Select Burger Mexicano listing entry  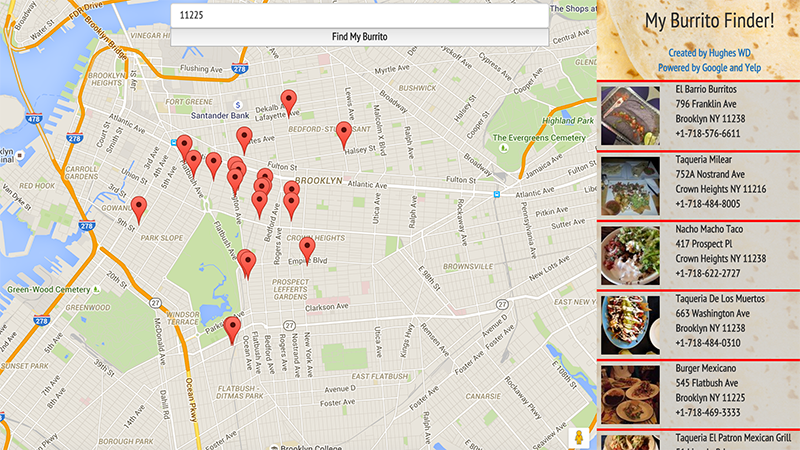pos(698,394)
